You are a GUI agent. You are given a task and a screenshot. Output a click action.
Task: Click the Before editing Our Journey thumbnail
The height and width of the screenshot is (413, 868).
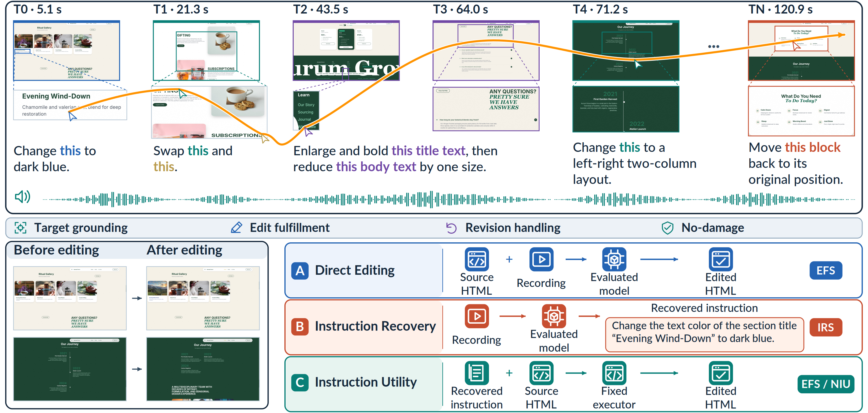point(70,369)
